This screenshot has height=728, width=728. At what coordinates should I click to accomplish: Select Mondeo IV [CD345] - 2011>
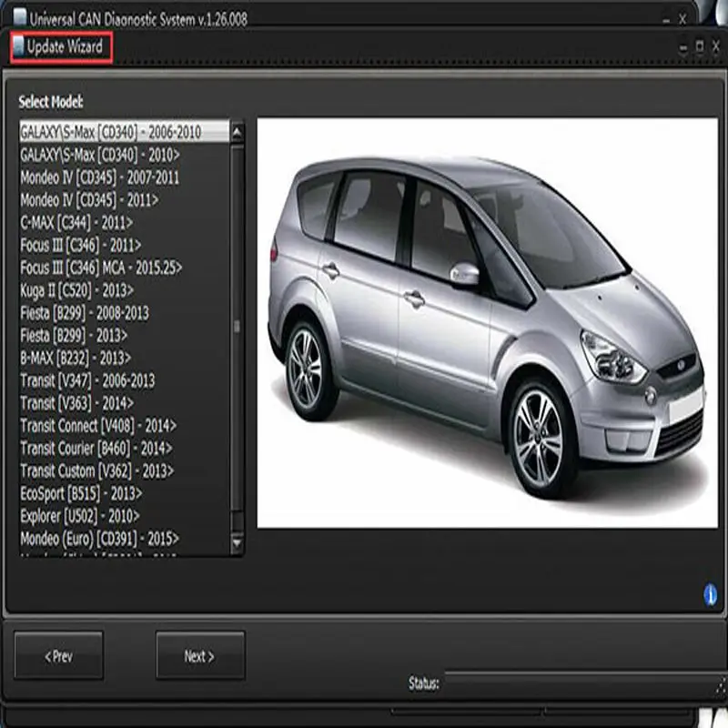tap(124, 200)
